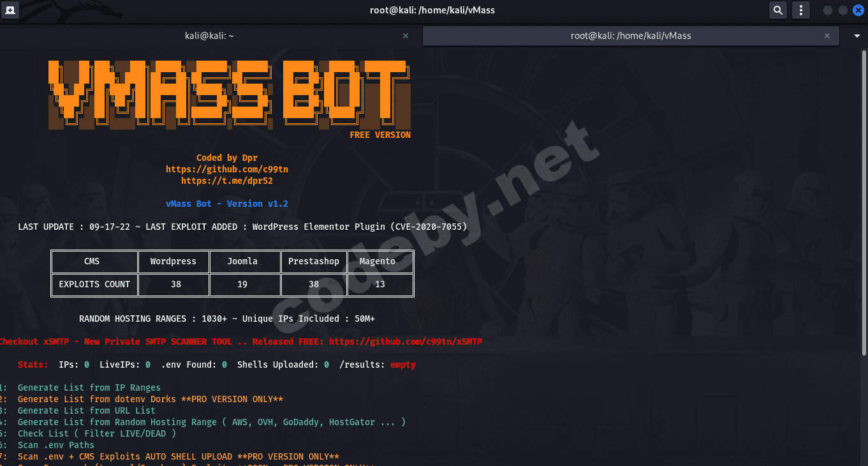This screenshot has width=868, height=466.
Task: Expand the tab list dropdown arrow
Action: coord(857,36)
